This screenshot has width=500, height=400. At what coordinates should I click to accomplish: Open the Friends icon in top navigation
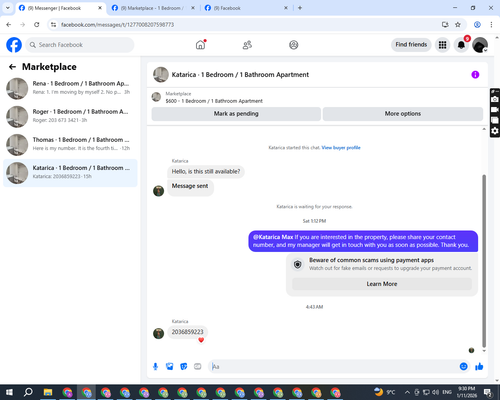[x=247, y=45]
